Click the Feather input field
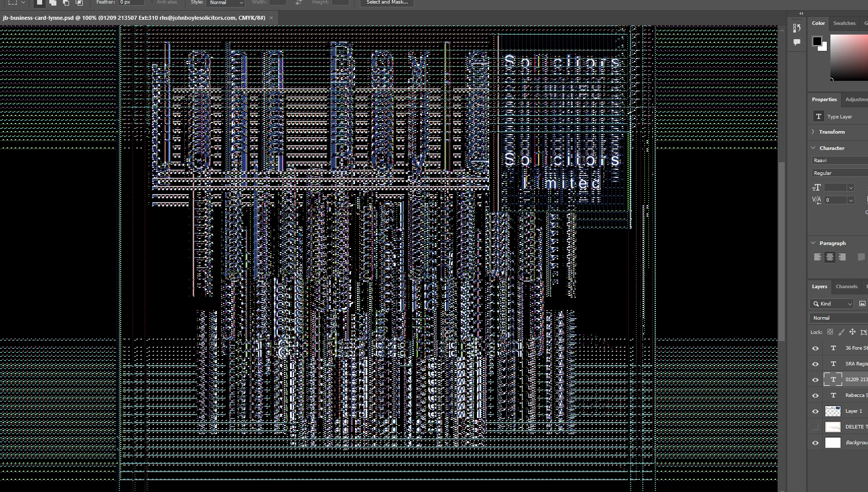This screenshot has width=868, height=492. (x=131, y=3)
